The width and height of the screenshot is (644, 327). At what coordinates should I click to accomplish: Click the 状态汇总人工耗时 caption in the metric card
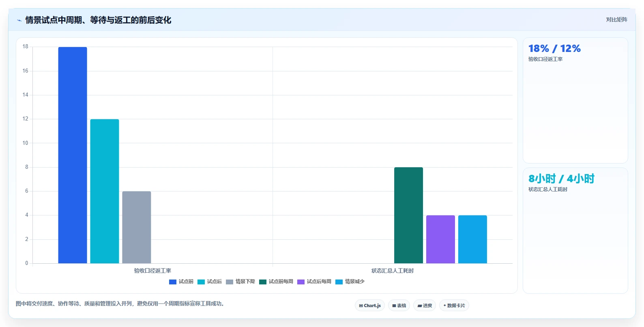point(548,189)
